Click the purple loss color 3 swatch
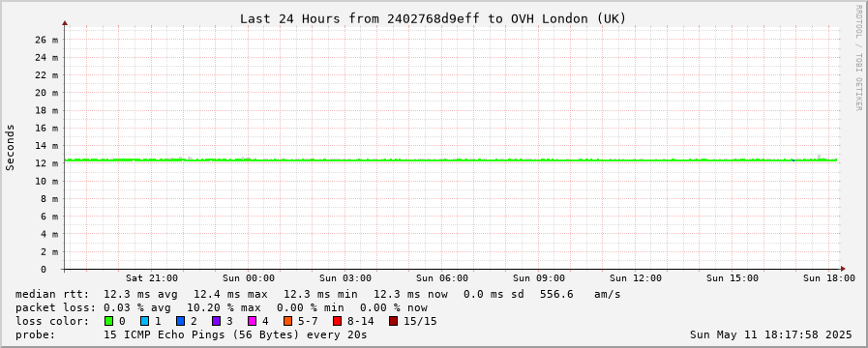This screenshot has height=348, width=868. (x=216, y=321)
